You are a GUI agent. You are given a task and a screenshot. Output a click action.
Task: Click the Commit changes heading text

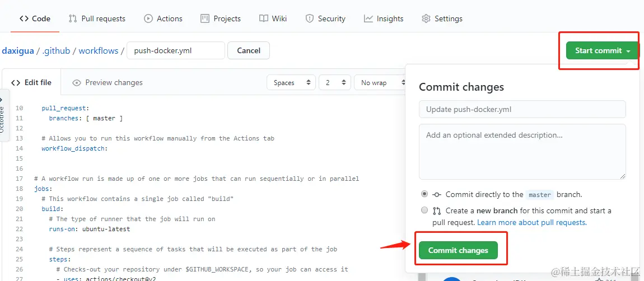click(461, 87)
